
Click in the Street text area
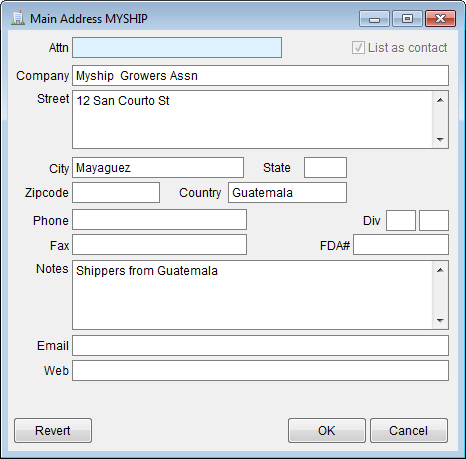point(252,119)
